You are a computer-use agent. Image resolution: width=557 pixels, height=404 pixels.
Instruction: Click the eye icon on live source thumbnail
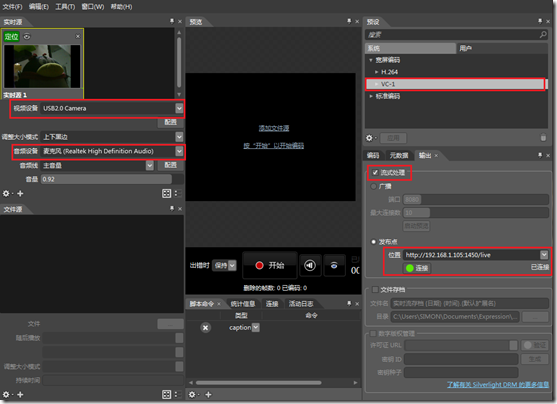[x=27, y=36]
